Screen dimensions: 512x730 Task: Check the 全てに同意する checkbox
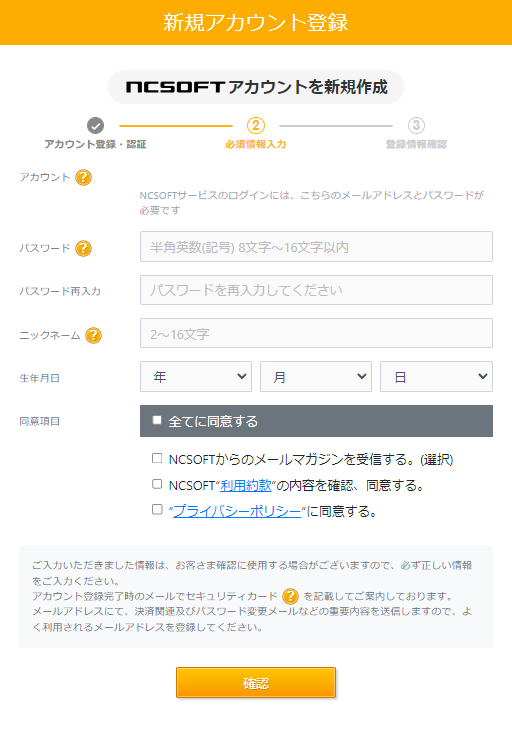pos(157,420)
